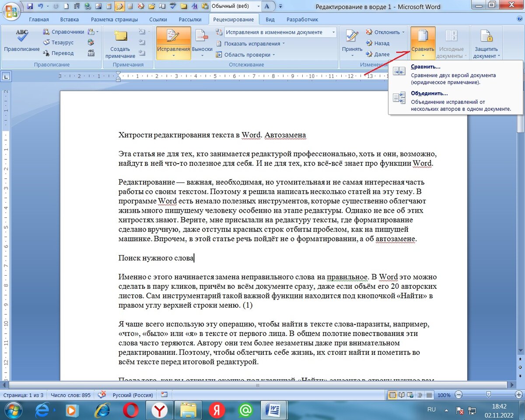Open Customize Quick Access Toolbar arrow
The image size is (525, 420).
click(280, 7)
